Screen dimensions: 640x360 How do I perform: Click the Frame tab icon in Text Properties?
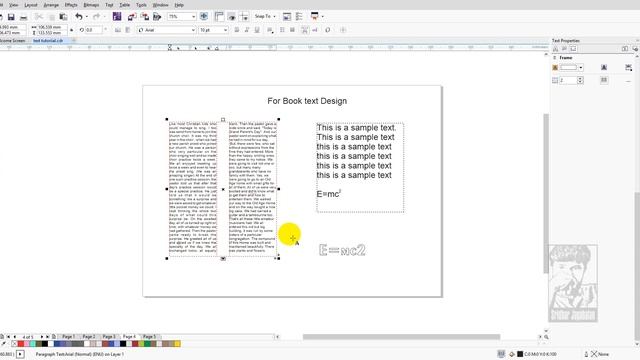tap(573, 49)
